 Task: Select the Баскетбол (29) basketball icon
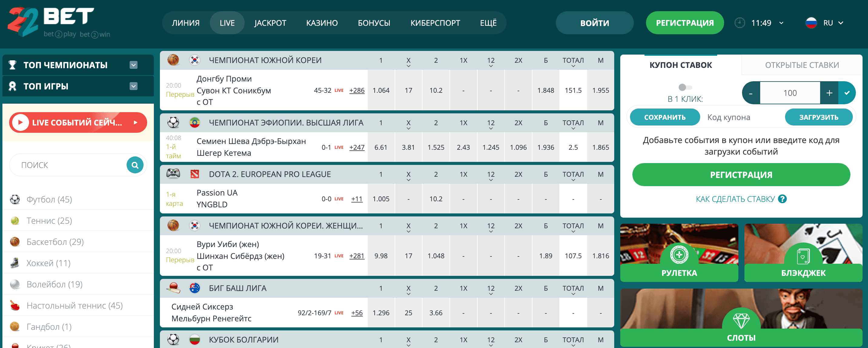(15, 242)
